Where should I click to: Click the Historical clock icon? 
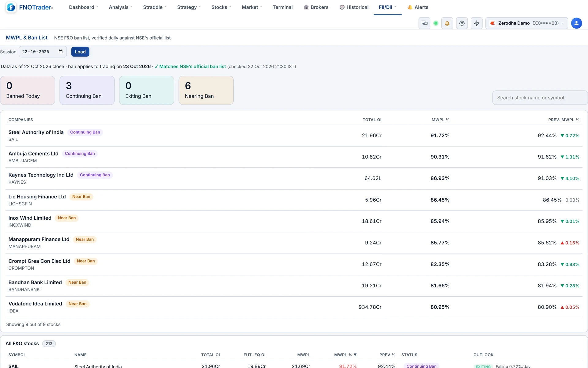pyautogui.click(x=342, y=7)
